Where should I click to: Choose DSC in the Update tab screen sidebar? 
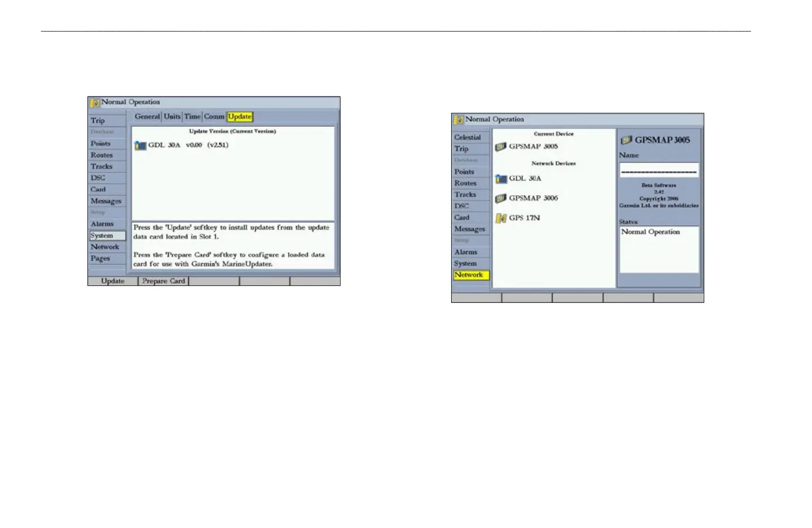(x=107, y=178)
